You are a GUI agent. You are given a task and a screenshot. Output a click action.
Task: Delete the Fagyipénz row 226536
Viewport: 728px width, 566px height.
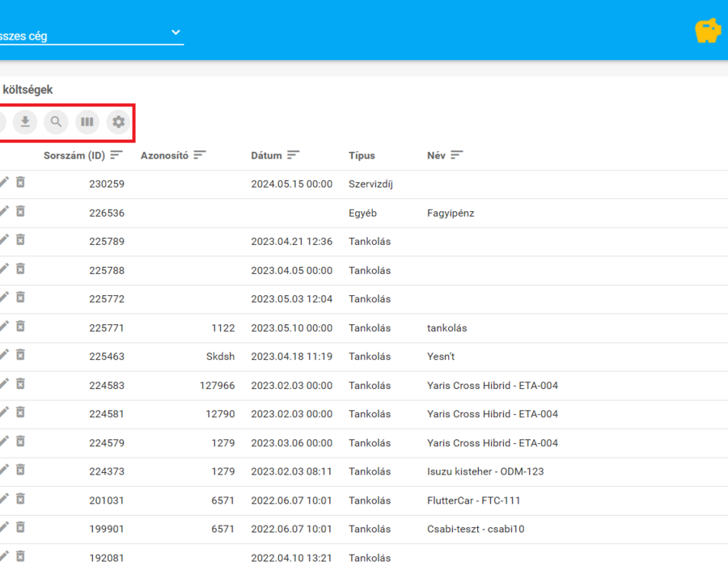pos(20,212)
